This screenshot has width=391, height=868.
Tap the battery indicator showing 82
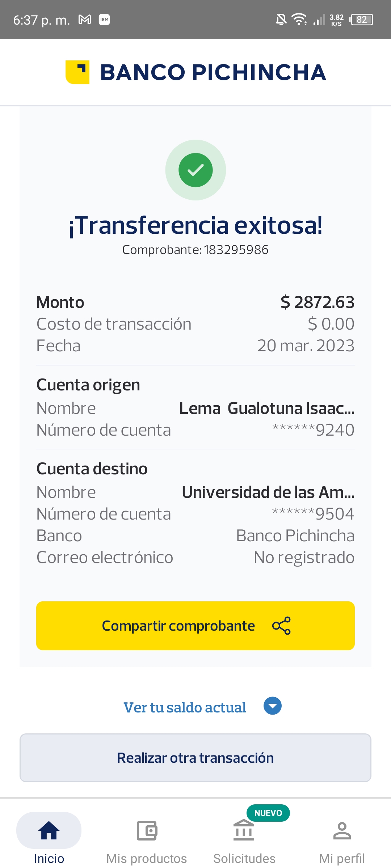coord(361,20)
